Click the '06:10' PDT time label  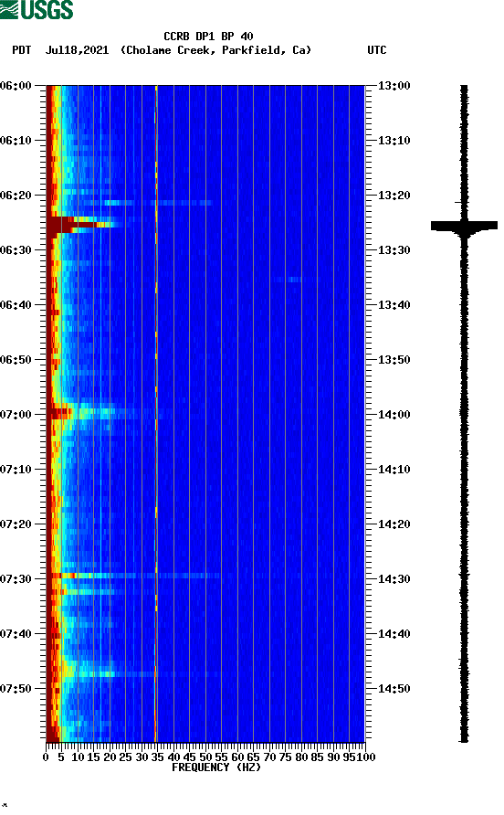point(16,141)
